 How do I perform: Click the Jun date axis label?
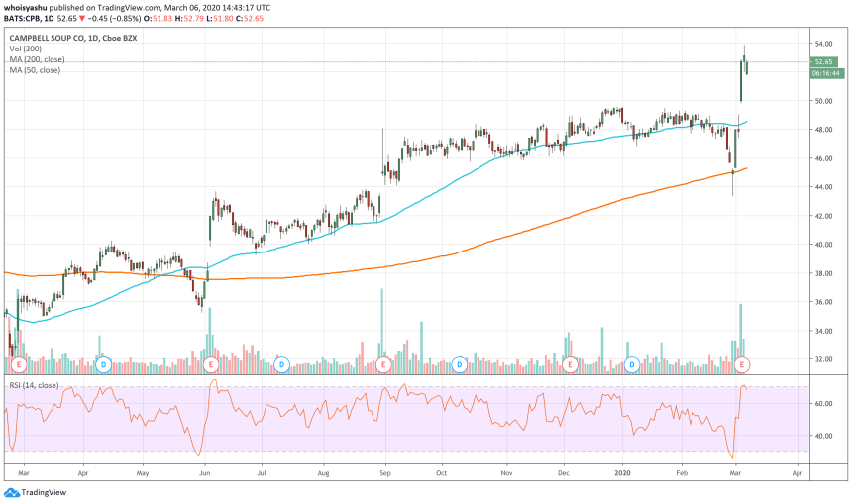point(205,473)
